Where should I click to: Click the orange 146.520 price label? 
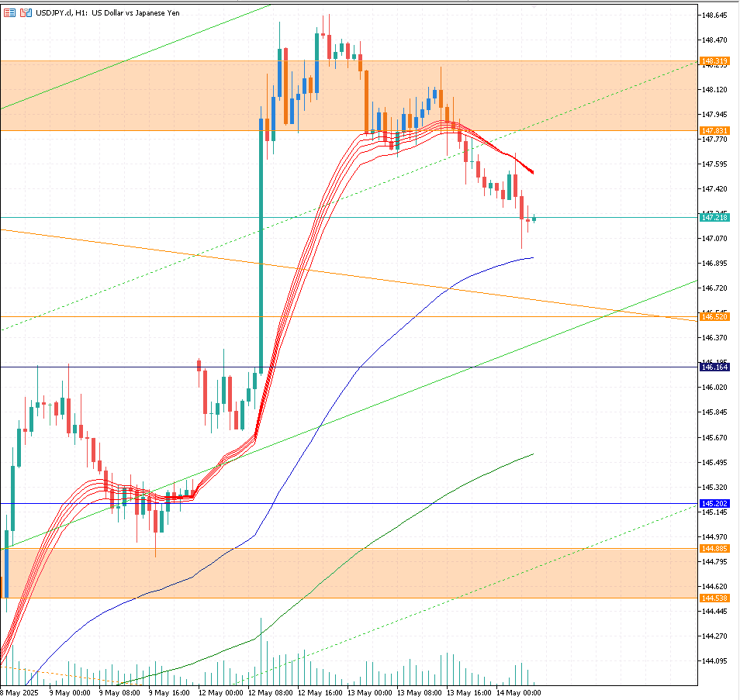pos(714,316)
